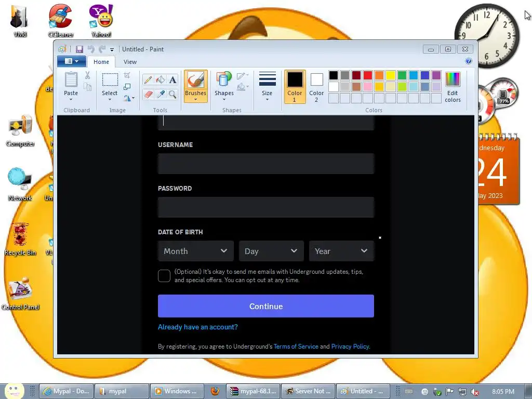Click the Crop icon in Image group
This screenshot has height=399, width=532.
127,75
